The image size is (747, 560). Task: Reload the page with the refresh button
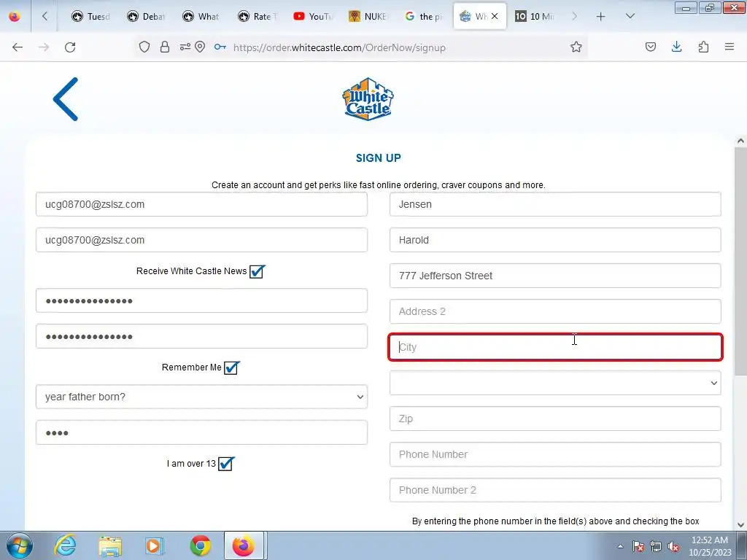tap(70, 47)
